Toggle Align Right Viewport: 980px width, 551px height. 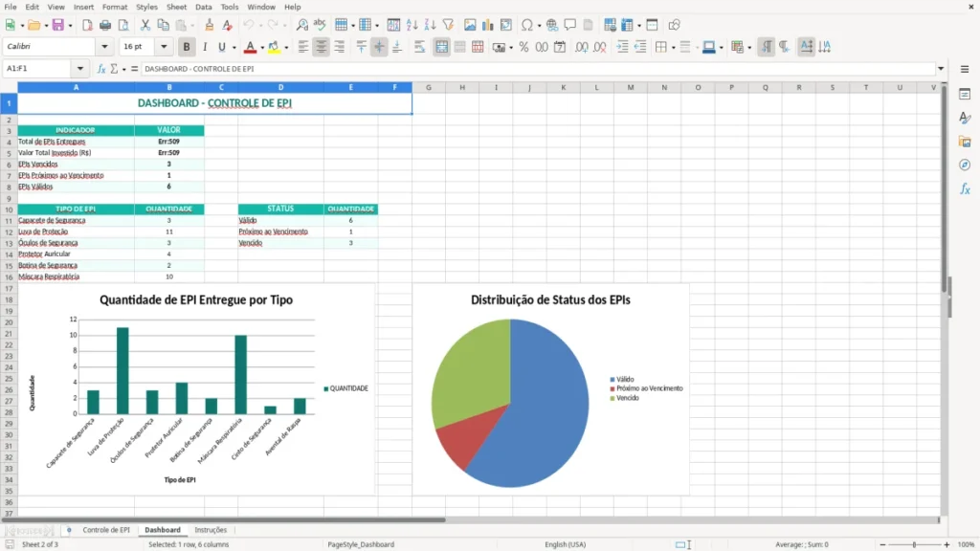click(x=340, y=47)
